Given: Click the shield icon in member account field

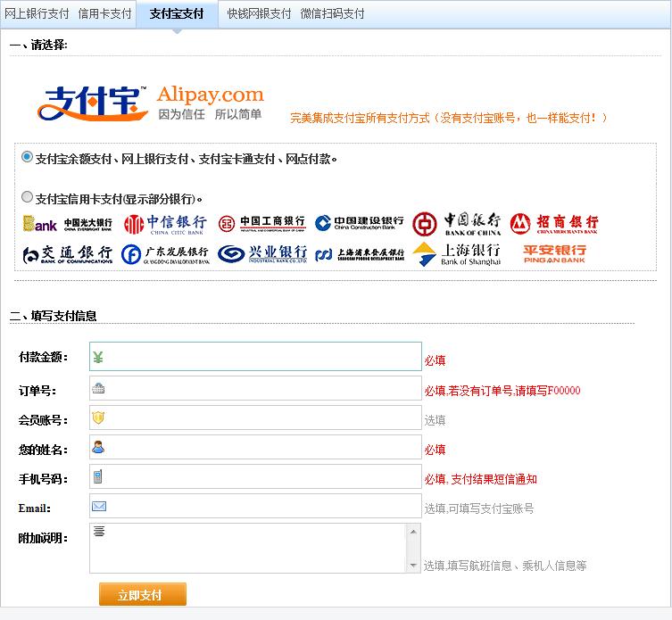Looking at the screenshot, I should pyautogui.click(x=98, y=417).
